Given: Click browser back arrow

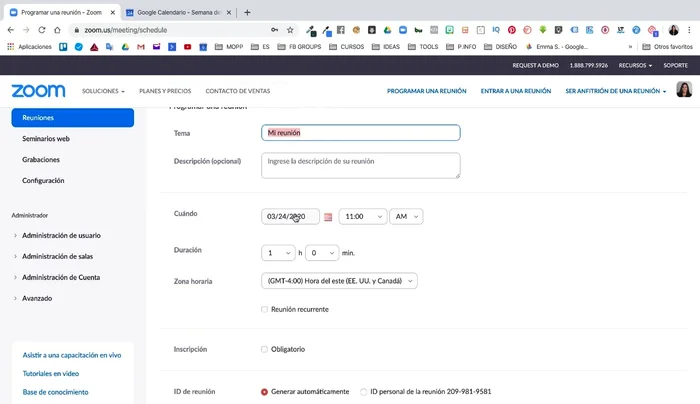Looking at the screenshot, I should coord(11,30).
